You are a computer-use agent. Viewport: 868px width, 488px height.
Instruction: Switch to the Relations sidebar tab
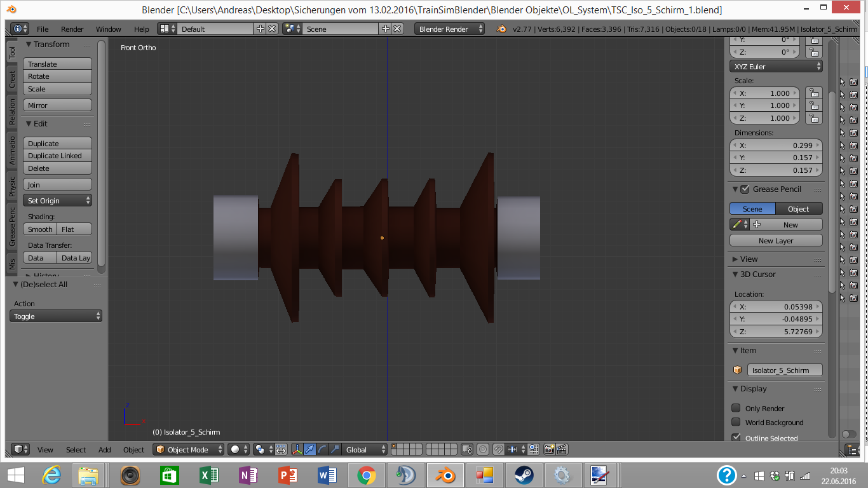(12, 112)
